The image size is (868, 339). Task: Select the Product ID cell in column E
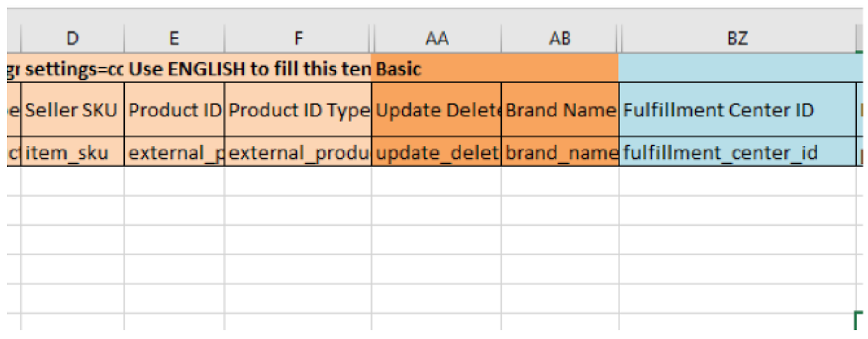174,110
